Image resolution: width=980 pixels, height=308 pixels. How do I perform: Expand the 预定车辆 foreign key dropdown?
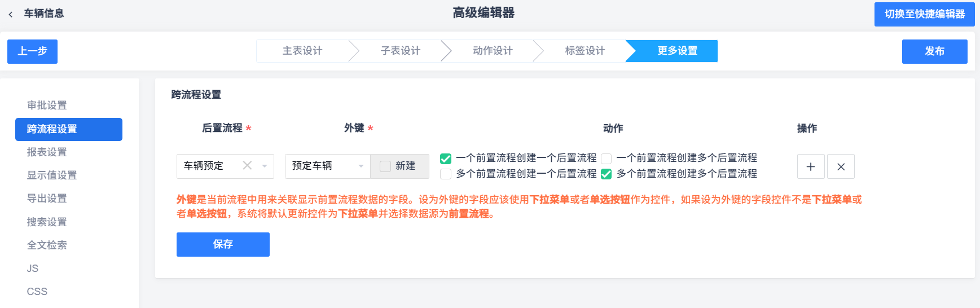[361, 166]
